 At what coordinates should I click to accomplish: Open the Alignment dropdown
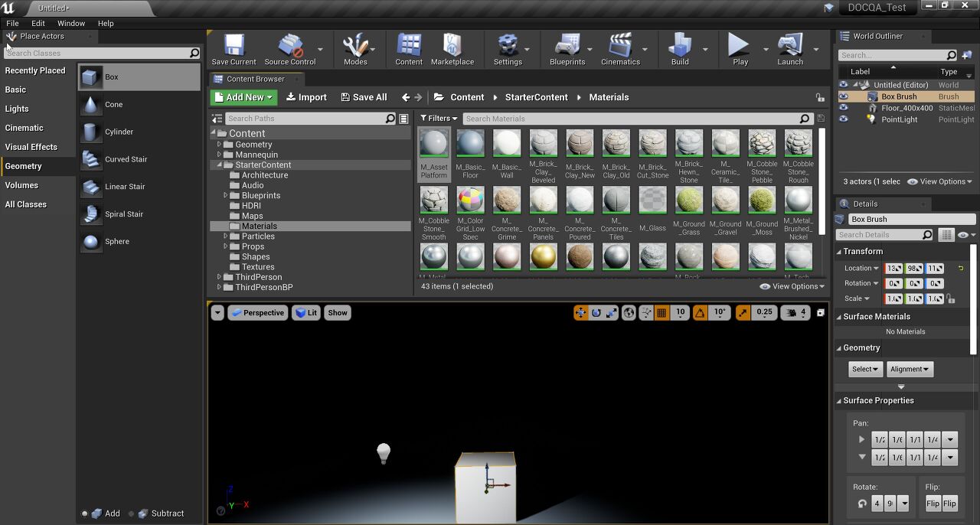tap(910, 369)
